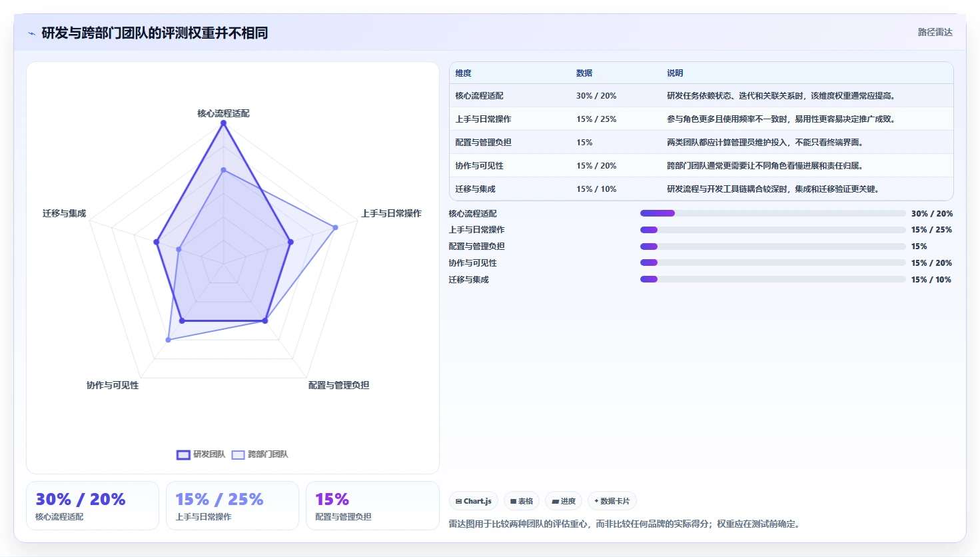The image size is (980, 557).
Task: Click the 配置与管理负担 progress bar
Action: point(773,247)
